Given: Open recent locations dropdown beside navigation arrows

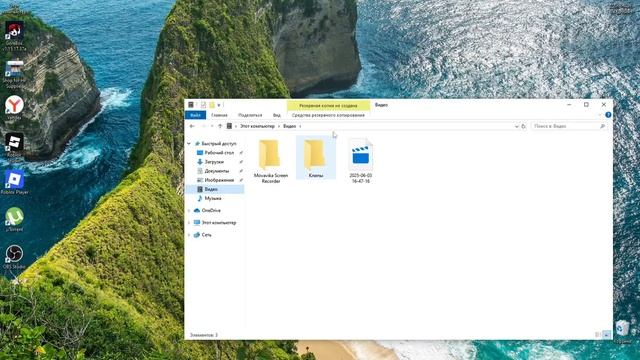Looking at the screenshot, I should point(212,126).
